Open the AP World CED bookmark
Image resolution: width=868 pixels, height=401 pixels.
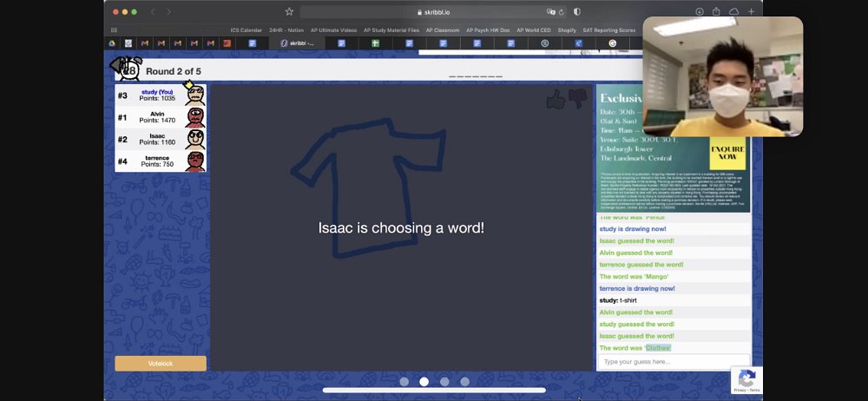pos(534,30)
